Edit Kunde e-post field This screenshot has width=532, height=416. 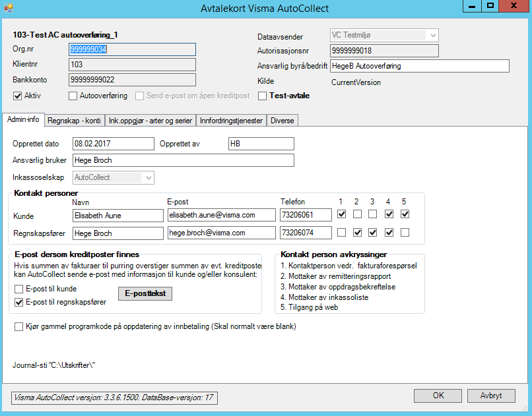(x=222, y=215)
